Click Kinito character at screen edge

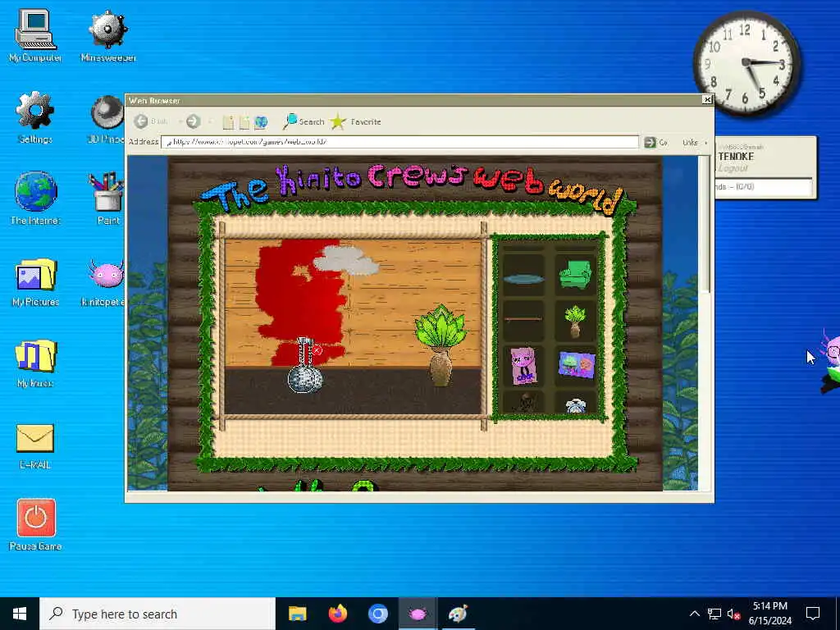point(830,362)
